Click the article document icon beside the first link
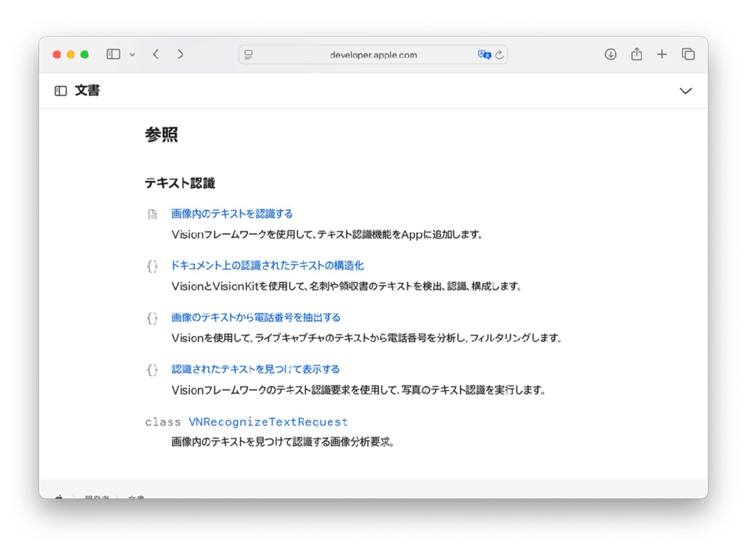 point(152,214)
